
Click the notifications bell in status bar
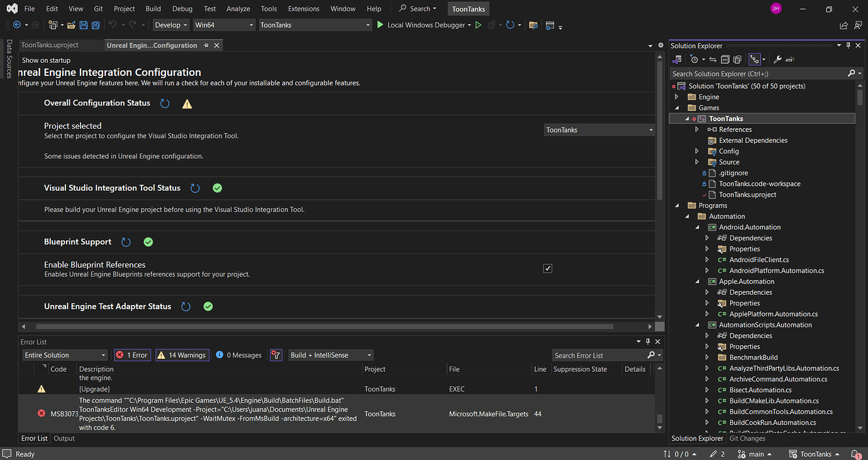coord(855,454)
